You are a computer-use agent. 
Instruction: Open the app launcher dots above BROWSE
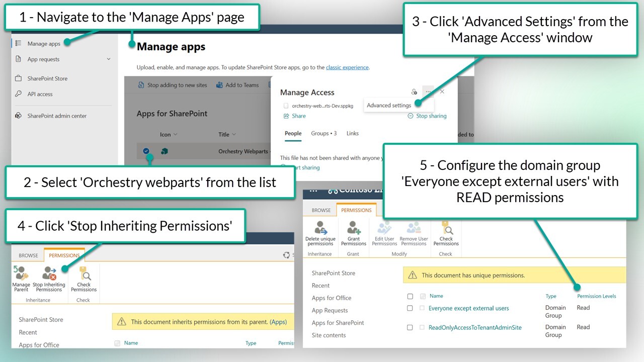[314, 191]
